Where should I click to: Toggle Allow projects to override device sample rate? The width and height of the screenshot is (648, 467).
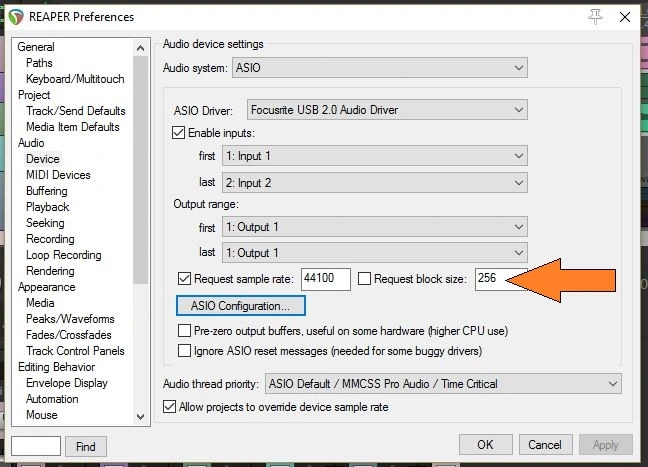[169, 406]
